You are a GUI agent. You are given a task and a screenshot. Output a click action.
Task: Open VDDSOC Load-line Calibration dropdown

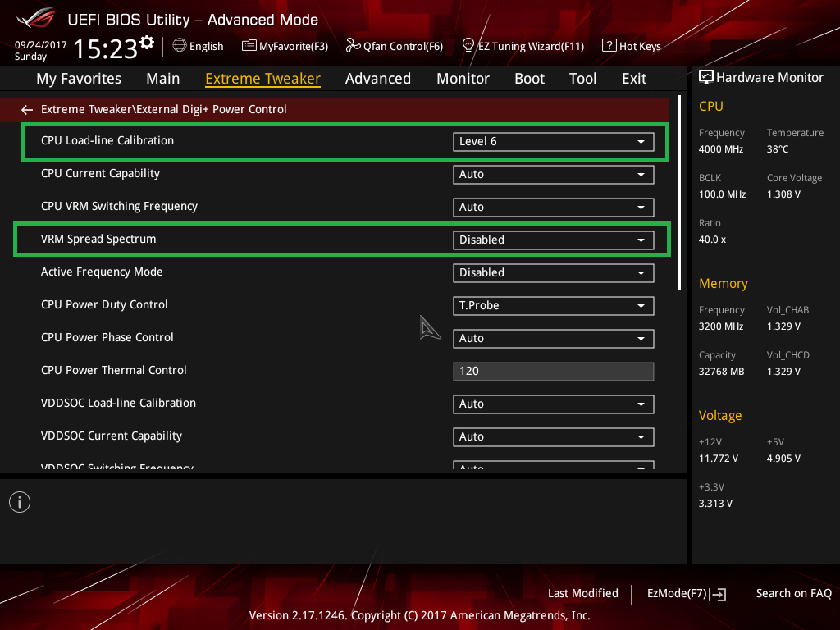click(x=554, y=404)
